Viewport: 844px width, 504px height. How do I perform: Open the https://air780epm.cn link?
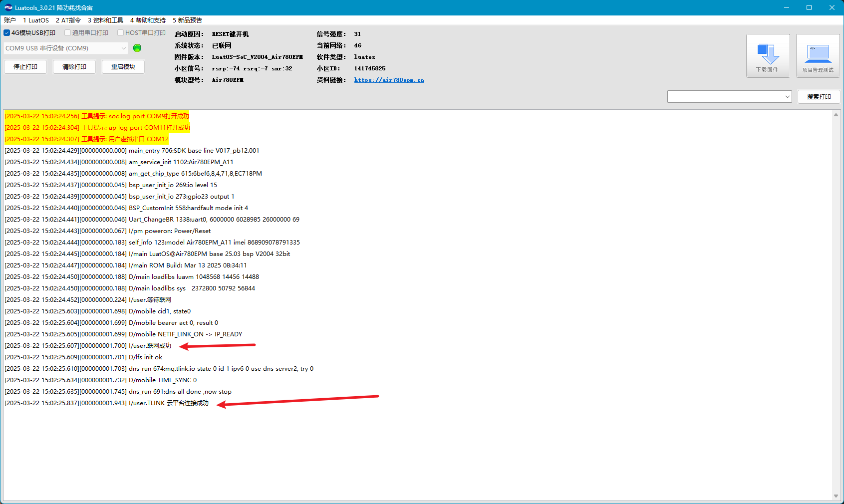[x=389, y=80]
